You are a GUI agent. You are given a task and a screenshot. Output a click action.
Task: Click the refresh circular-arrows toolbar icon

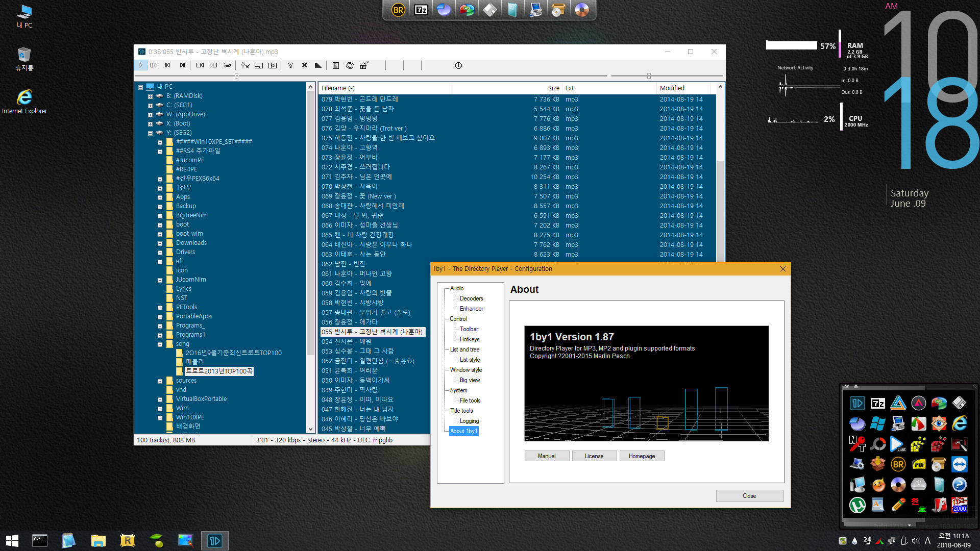click(x=350, y=65)
